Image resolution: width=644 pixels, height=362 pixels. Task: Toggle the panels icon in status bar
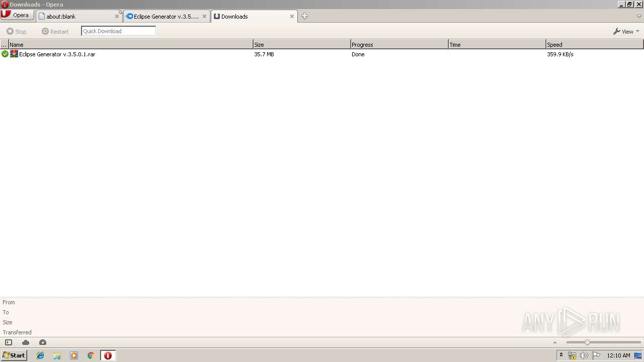coord(9,342)
